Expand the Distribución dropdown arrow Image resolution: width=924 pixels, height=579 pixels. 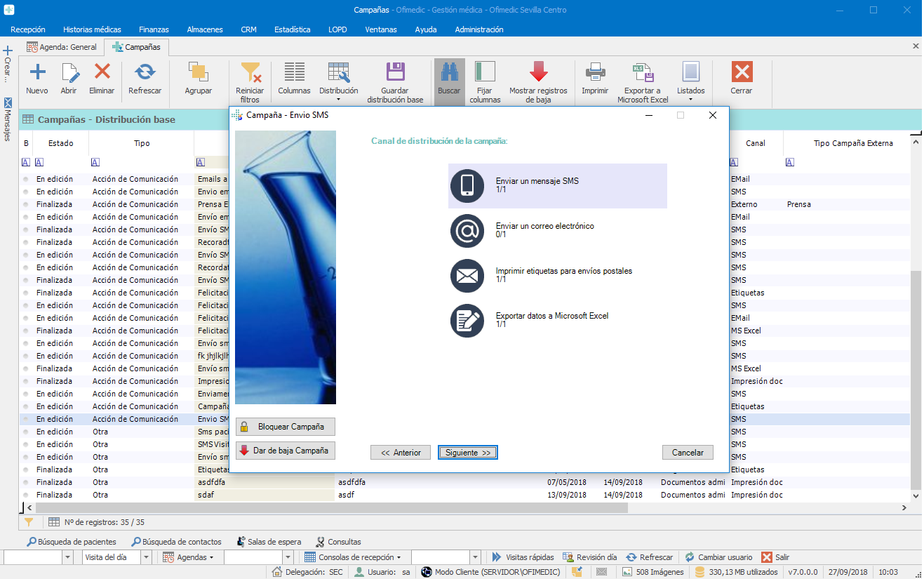pos(339,100)
